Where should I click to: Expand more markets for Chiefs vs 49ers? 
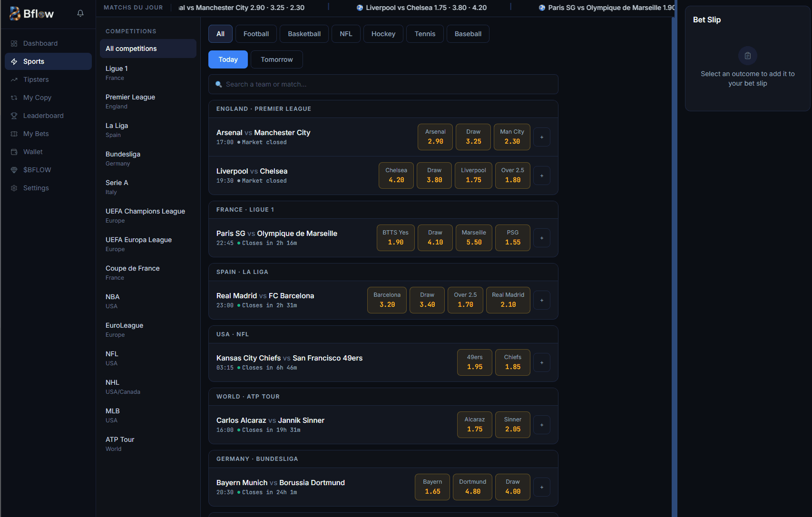tap(542, 362)
